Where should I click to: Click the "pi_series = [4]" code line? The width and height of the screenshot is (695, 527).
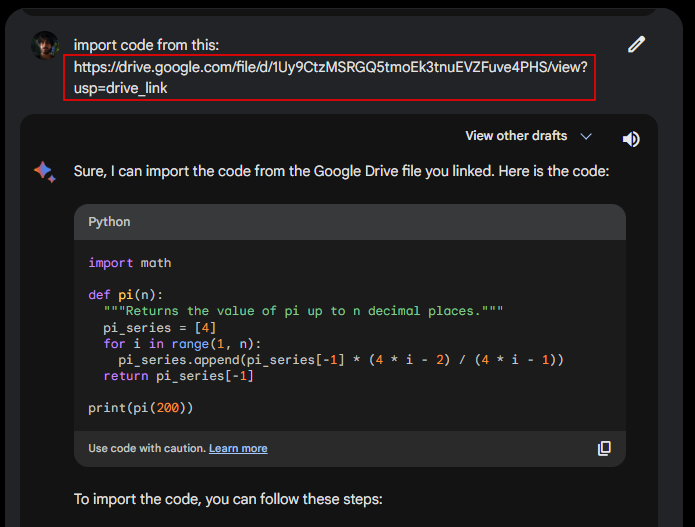click(x=160, y=328)
